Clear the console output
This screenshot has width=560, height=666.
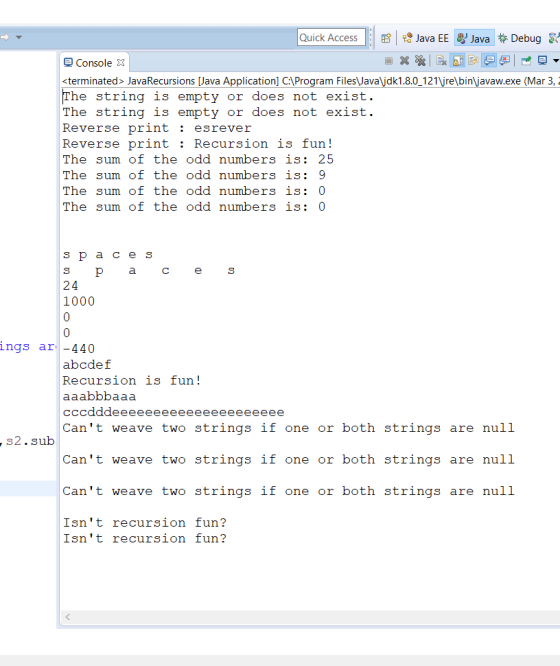tap(441, 61)
